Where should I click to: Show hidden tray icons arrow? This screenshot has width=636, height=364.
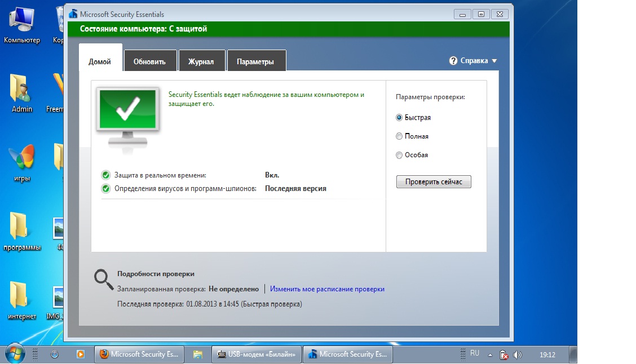coord(490,354)
